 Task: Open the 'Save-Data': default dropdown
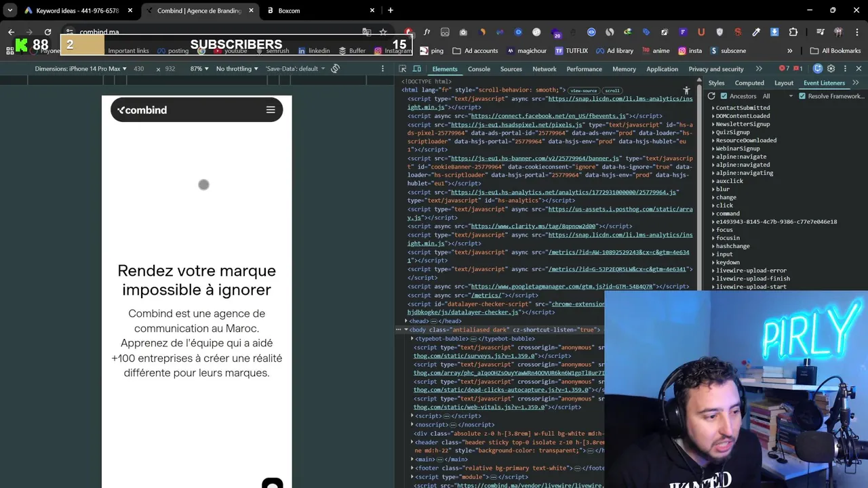coord(296,68)
